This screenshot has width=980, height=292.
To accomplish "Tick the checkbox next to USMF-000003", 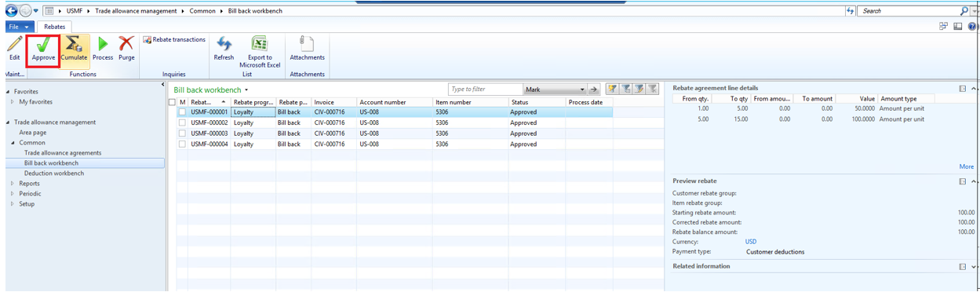I will point(182,133).
